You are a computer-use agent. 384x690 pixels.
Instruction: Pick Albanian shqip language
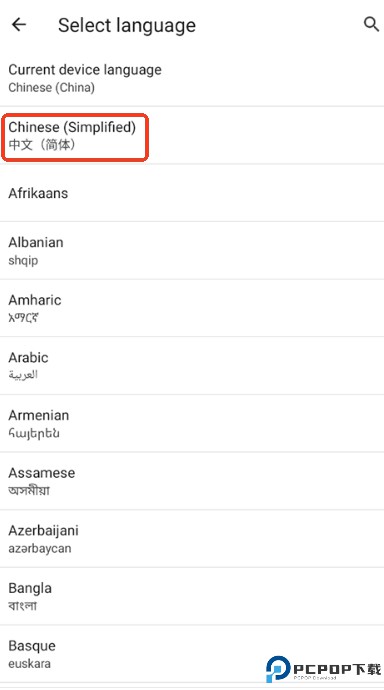[x=192, y=251]
